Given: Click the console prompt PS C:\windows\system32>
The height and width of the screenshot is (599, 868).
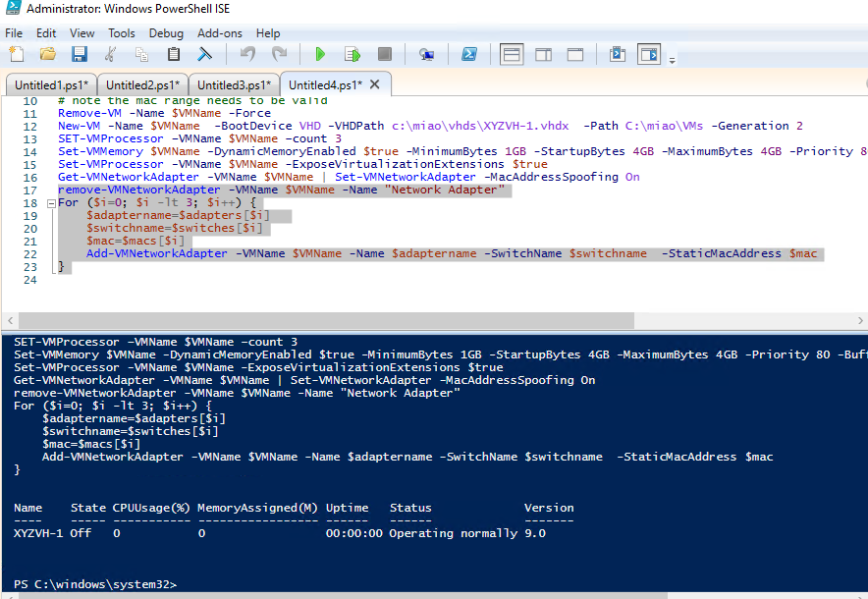Looking at the screenshot, I should point(95,584).
